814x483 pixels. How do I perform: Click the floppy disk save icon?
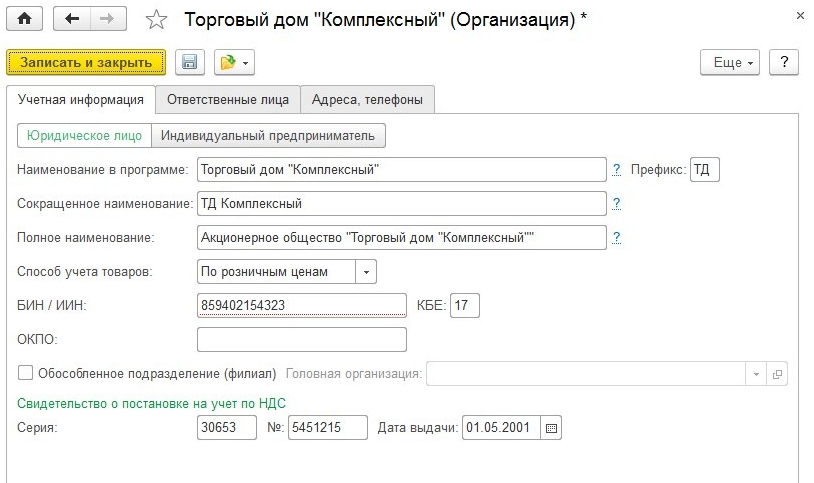[189, 62]
